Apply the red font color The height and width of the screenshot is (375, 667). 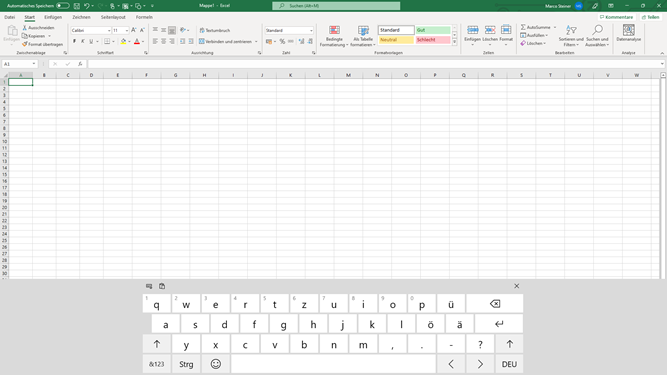[x=137, y=41]
